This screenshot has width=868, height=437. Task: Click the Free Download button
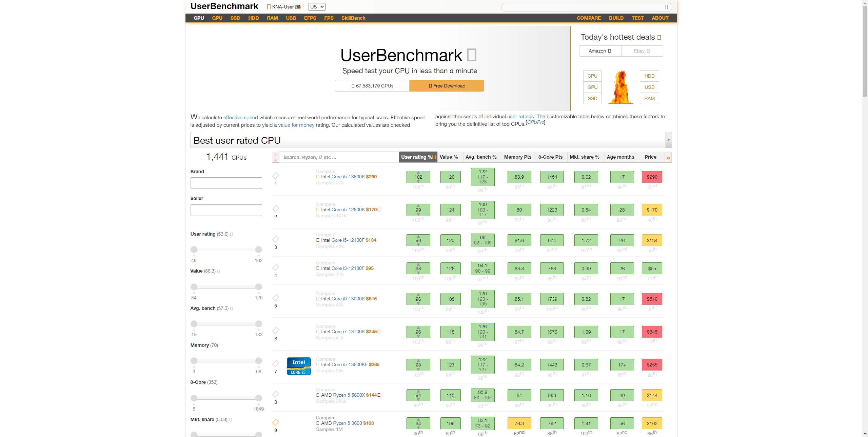click(447, 86)
